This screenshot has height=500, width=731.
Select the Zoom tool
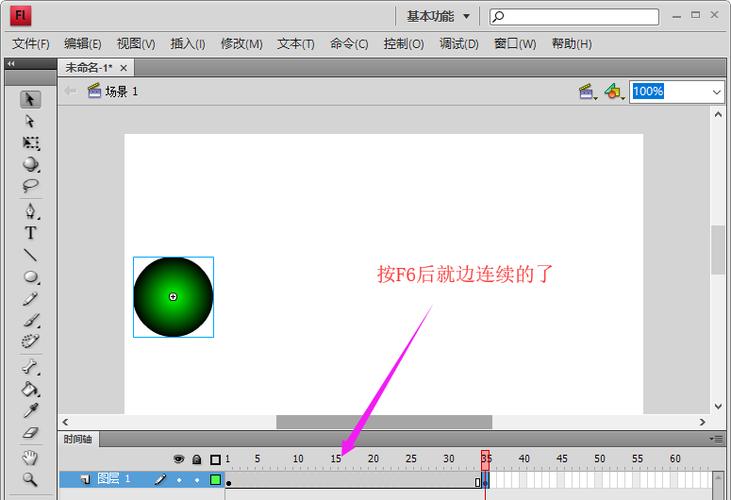click(x=30, y=479)
